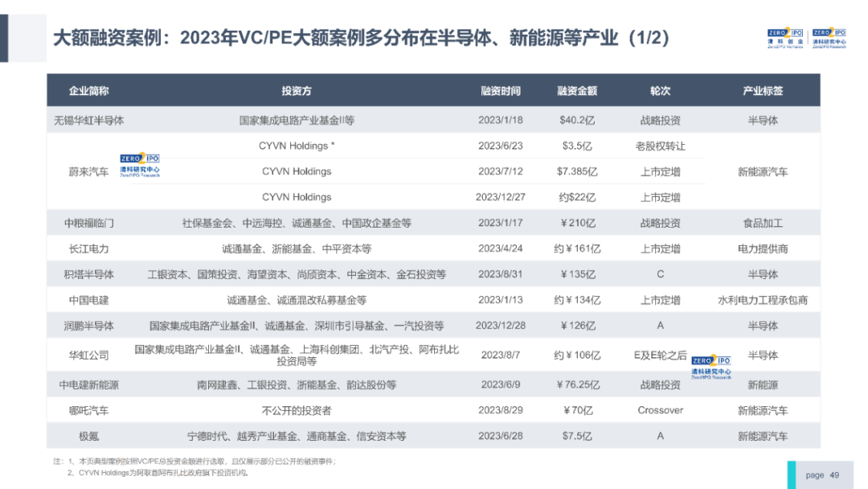Select the slide title about 2023年VC/PE大额案例
This screenshot has width=868, height=489.
pyautogui.click(x=361, y=38)
